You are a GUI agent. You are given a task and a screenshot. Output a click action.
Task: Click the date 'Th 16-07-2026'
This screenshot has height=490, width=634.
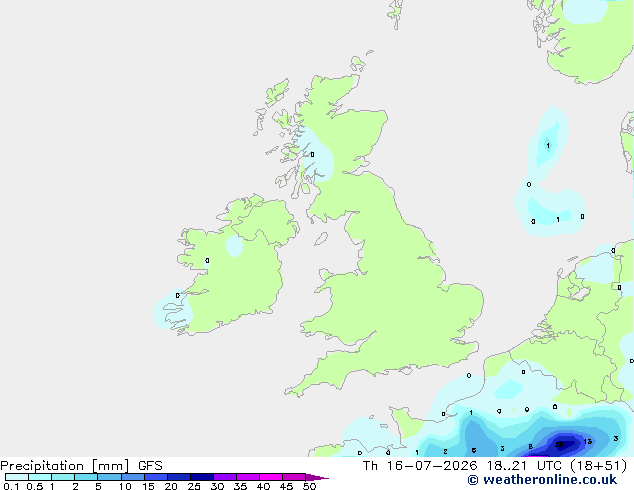click(x=420, y=466)
